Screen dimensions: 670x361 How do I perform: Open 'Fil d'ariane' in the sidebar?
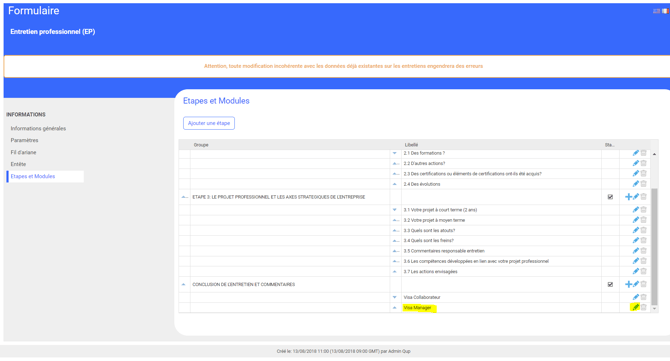(23, 153)
